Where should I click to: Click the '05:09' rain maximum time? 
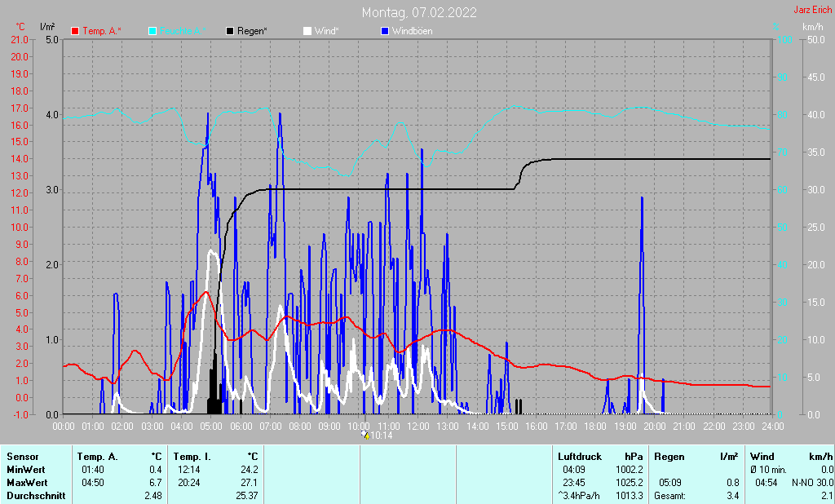click(x=670, y=483)
